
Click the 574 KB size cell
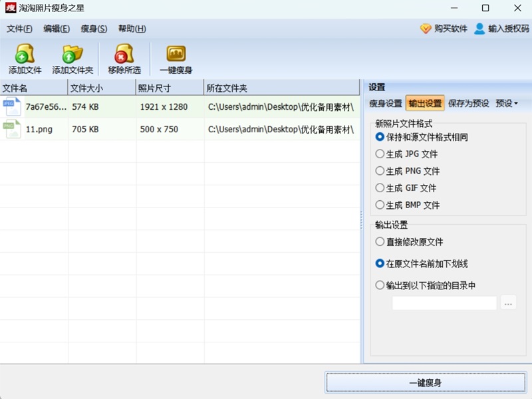click(85, 107)
